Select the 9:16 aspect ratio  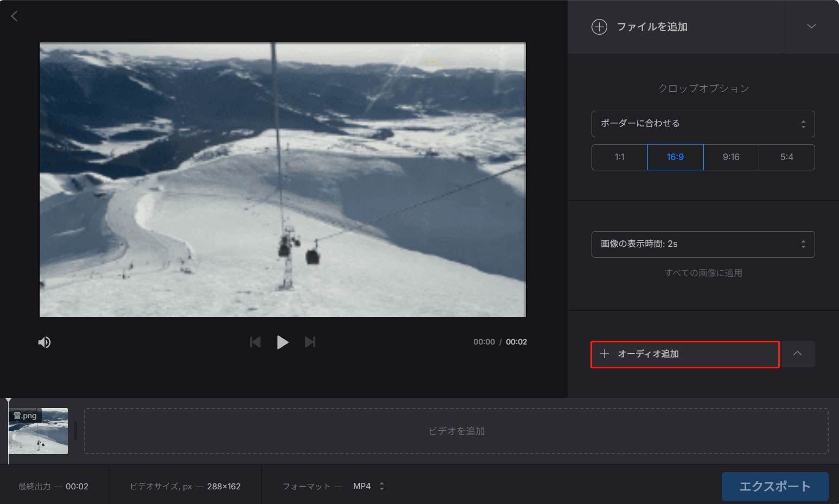[x=731, y=157]
